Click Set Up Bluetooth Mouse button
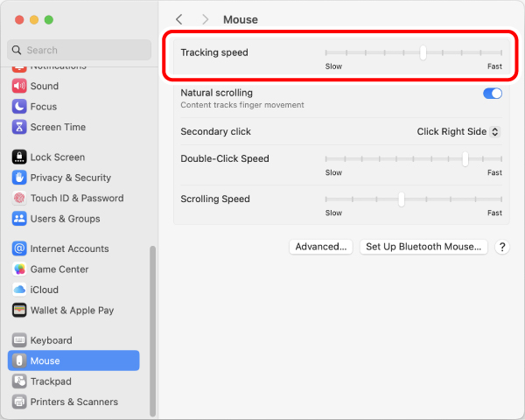 click(423, 247)
